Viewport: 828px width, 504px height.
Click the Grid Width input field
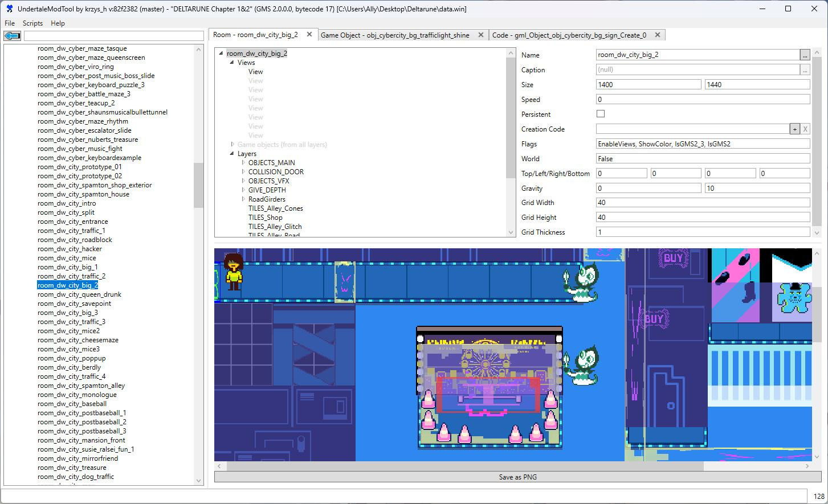point(703,203)
